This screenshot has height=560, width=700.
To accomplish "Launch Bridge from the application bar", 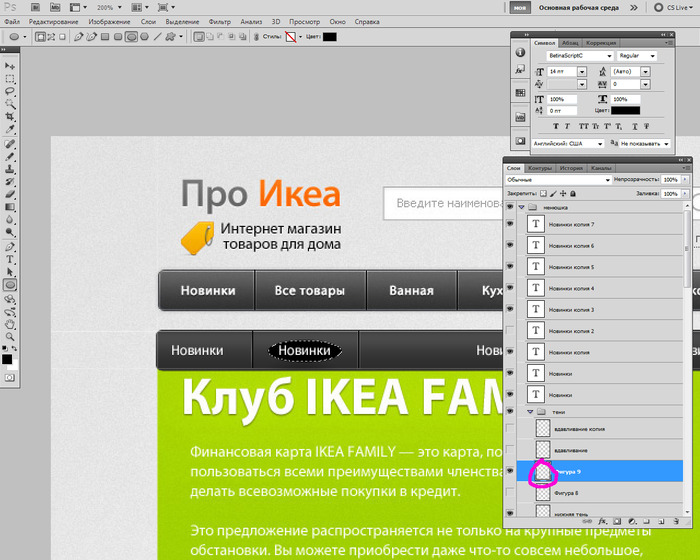I will (x=35, y=8).
